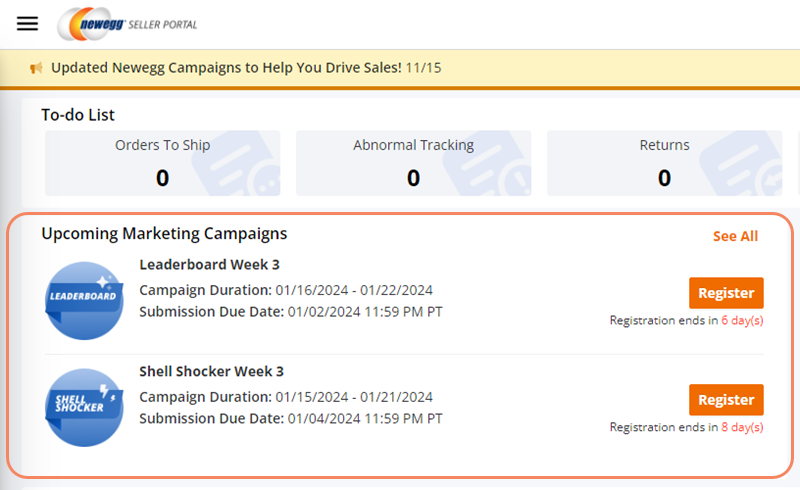This screenshot has width=800, height=490.
Task: Click the Shell Shocker Week 3 title
Action: pos(211,371)
